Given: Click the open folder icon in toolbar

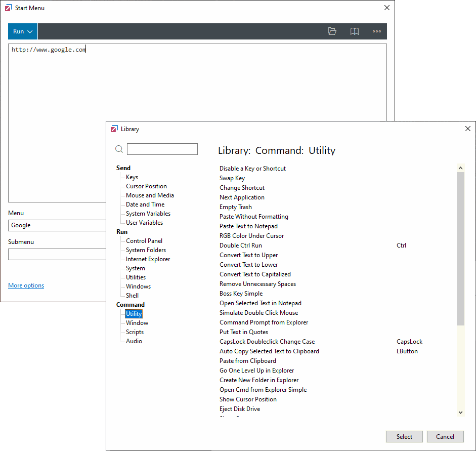Looking at the screenshot, I should coord(332,31).
